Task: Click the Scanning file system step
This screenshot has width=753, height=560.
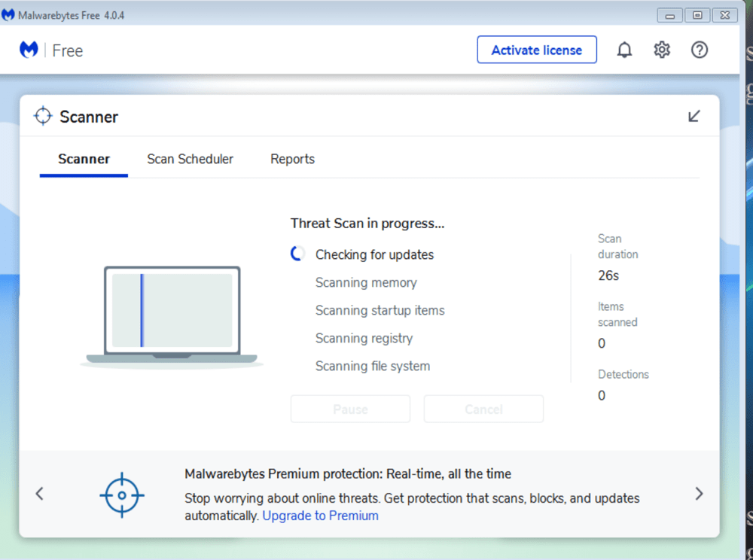Action: (x=373, y=367)
